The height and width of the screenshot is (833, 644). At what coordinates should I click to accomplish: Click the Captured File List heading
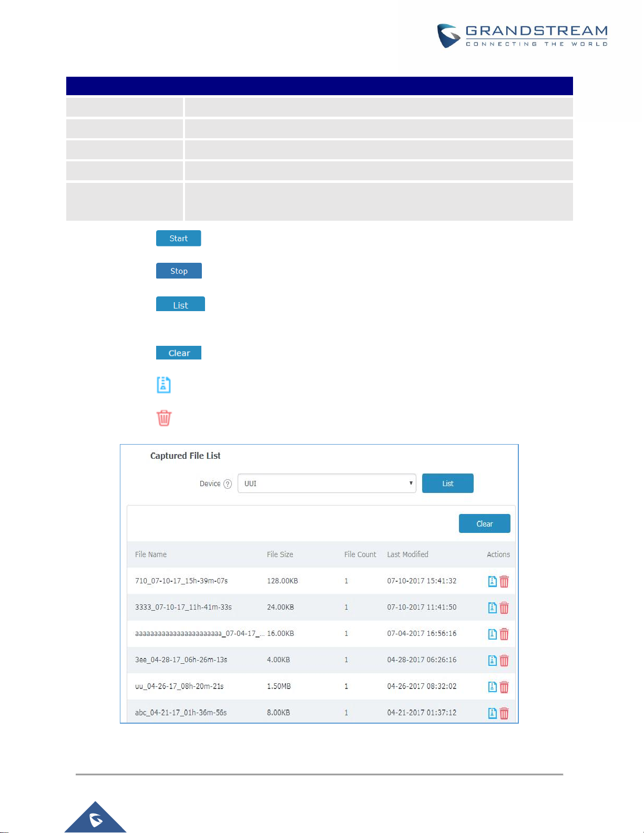tap(185, 456)
